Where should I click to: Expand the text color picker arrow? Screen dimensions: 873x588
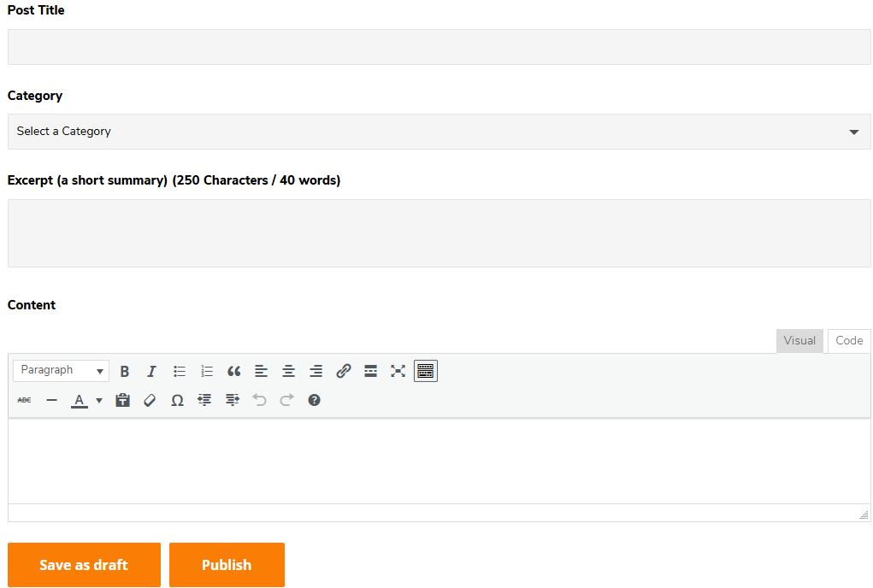click(99, 400)
